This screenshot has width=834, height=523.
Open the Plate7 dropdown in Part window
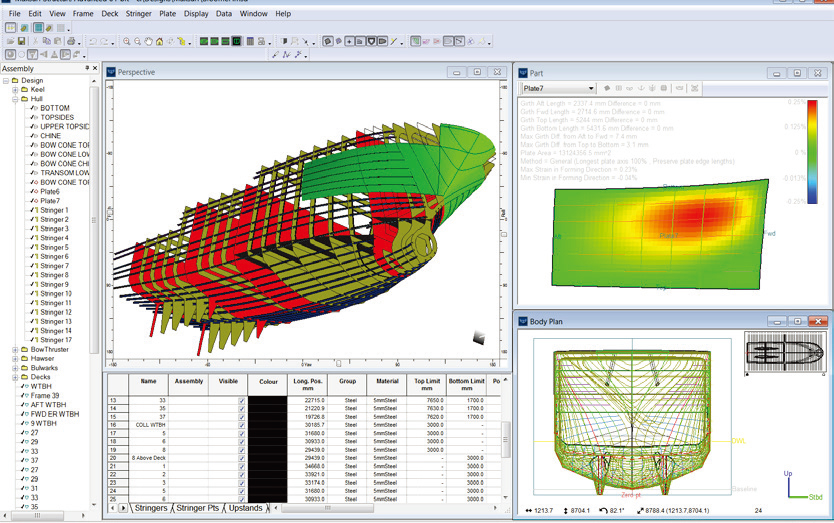592,89
